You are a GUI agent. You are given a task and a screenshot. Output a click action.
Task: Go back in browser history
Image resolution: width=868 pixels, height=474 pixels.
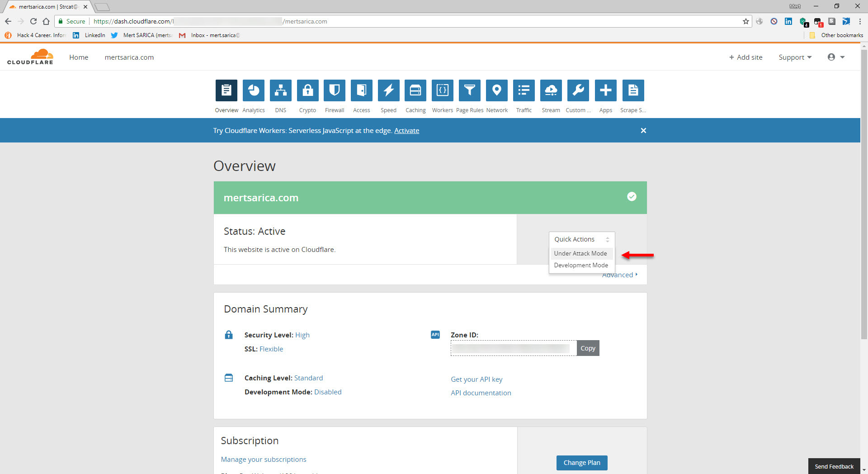8,21
